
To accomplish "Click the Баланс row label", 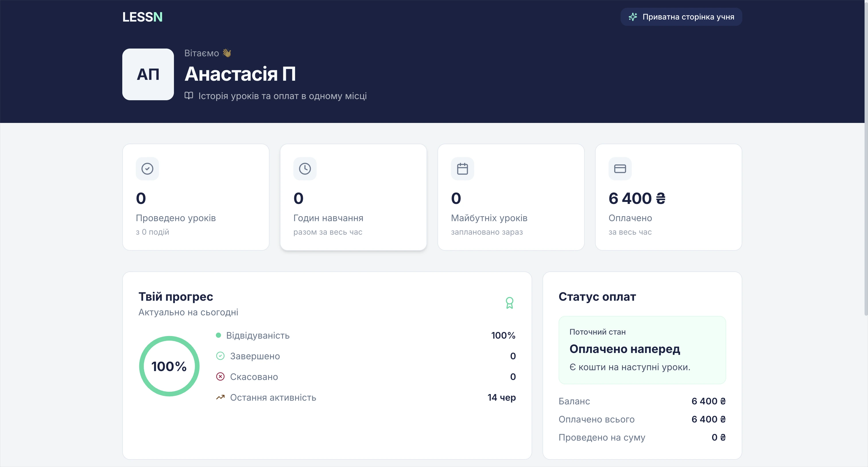I will [575, 401].
